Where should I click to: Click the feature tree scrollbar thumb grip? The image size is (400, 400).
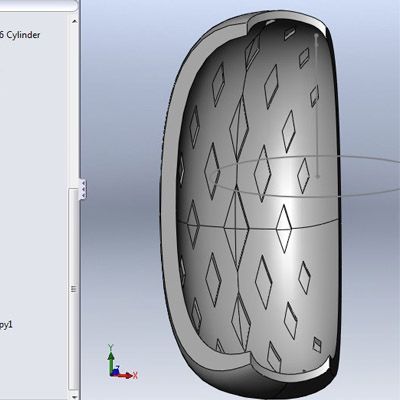(74, 289)
